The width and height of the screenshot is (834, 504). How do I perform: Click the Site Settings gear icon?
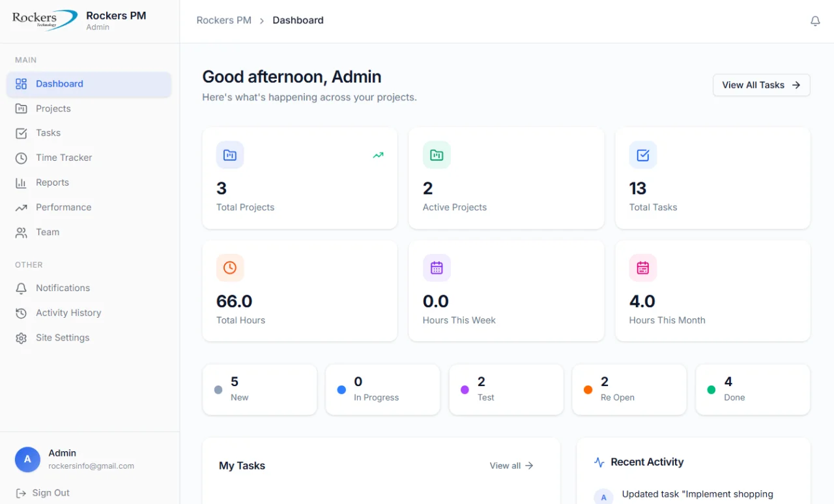[x=22, y=338]
